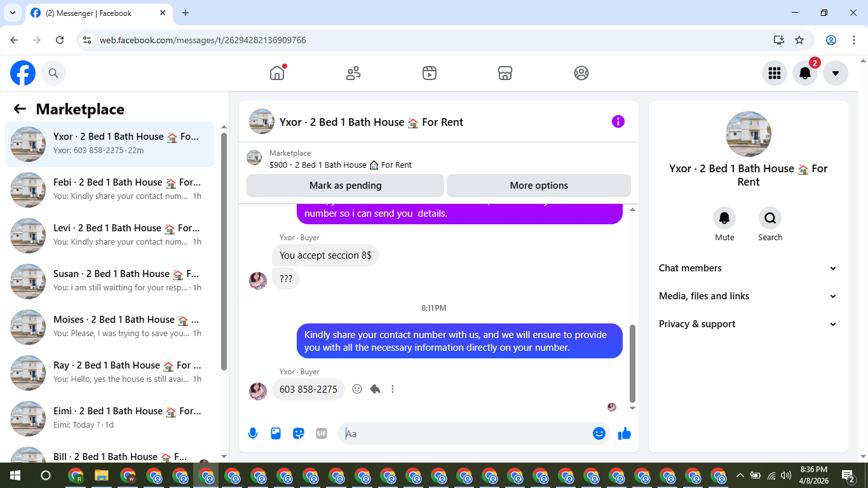
Task: Show hidden system tray icons
Action: point(740,475)
